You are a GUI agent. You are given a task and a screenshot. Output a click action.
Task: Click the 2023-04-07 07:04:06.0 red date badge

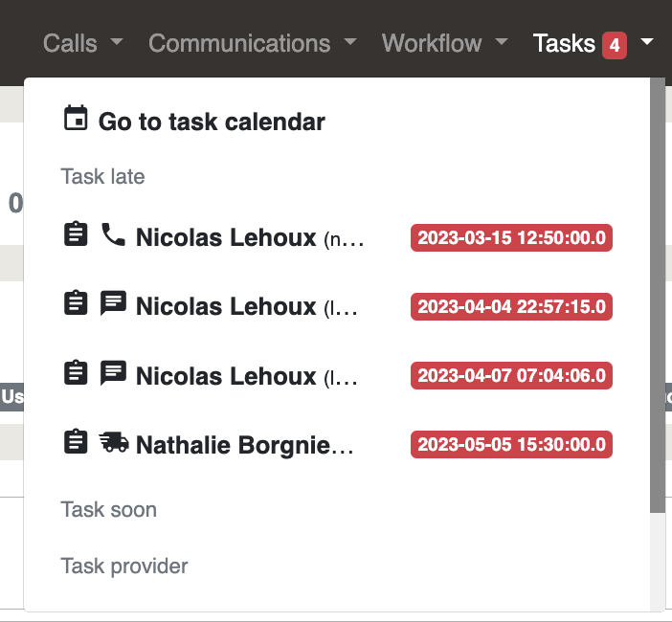click(511, 376)
